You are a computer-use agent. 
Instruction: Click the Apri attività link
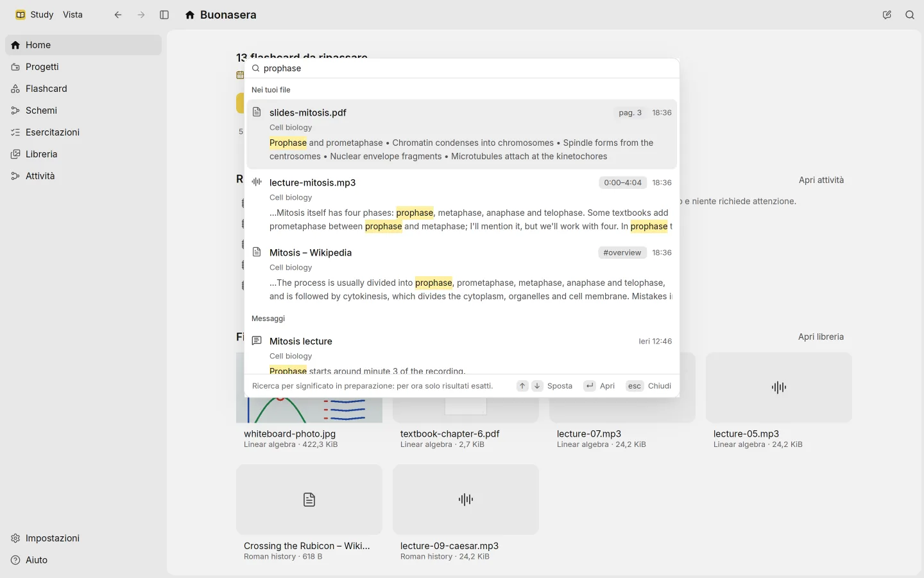coord(821,180)
